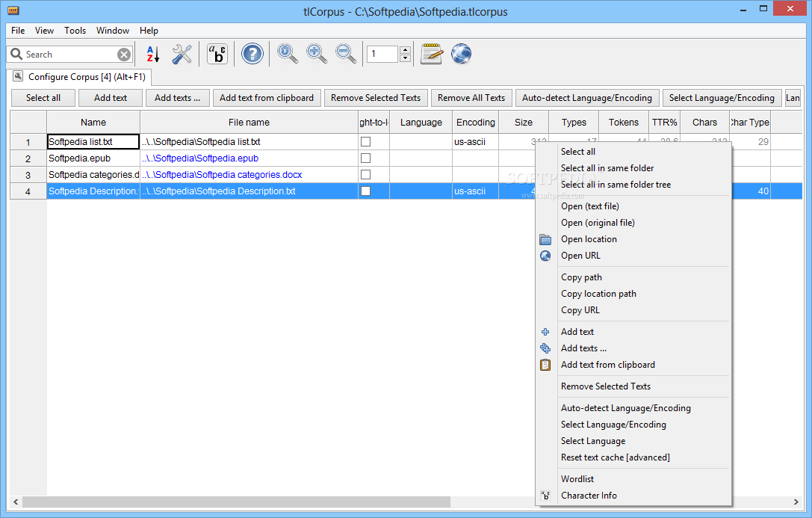The image size is (812, 518).
Task: Toggle right-to-left checkbox for Softpedia.epub
Action: (365, 158)
